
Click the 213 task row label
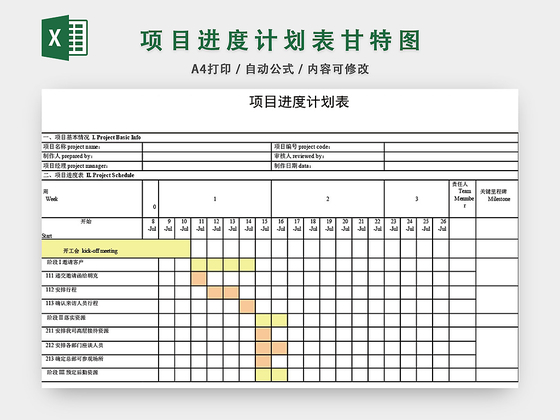click(75, 359)
